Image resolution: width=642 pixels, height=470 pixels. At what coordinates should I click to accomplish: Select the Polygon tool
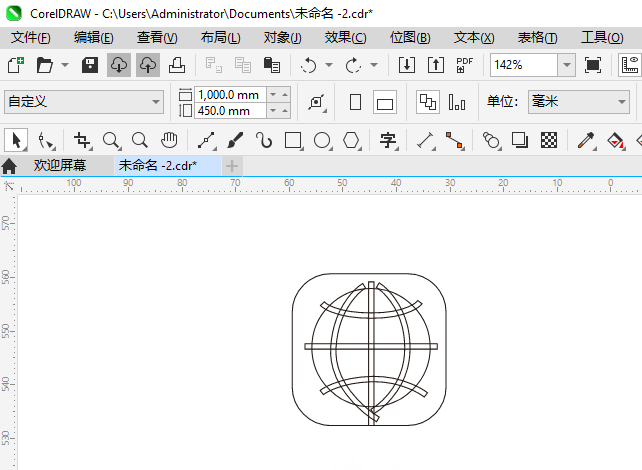tap(351, 140)
